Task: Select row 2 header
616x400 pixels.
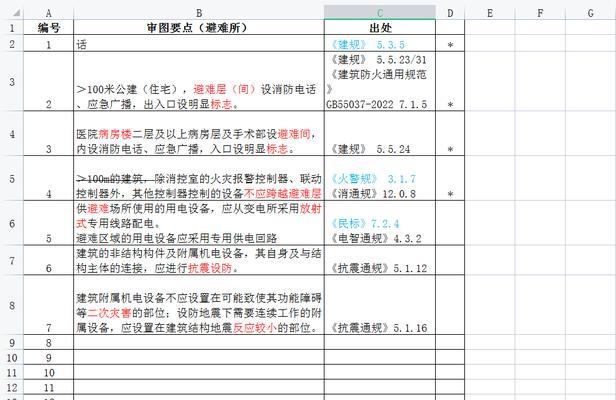Action: tap(12, 44)
